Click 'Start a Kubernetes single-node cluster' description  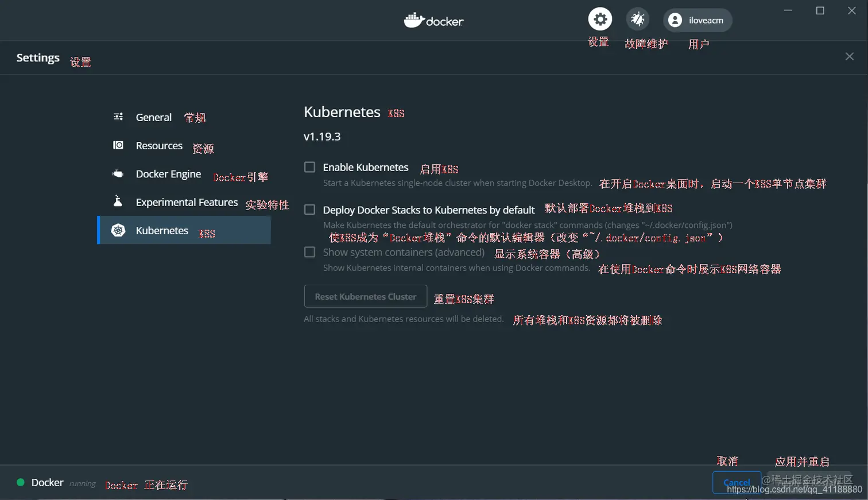(x=458, y=183)
